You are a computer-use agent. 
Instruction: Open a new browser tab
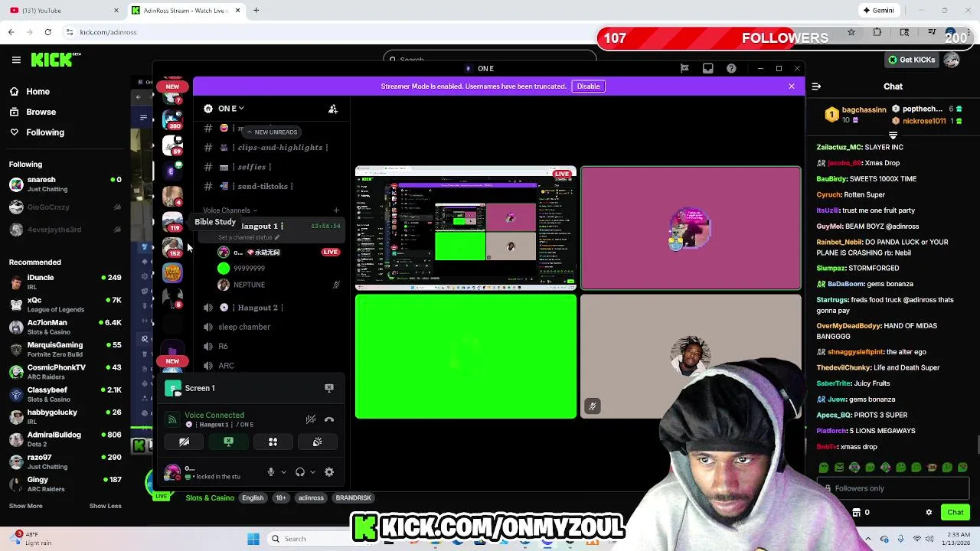point(256,10)
